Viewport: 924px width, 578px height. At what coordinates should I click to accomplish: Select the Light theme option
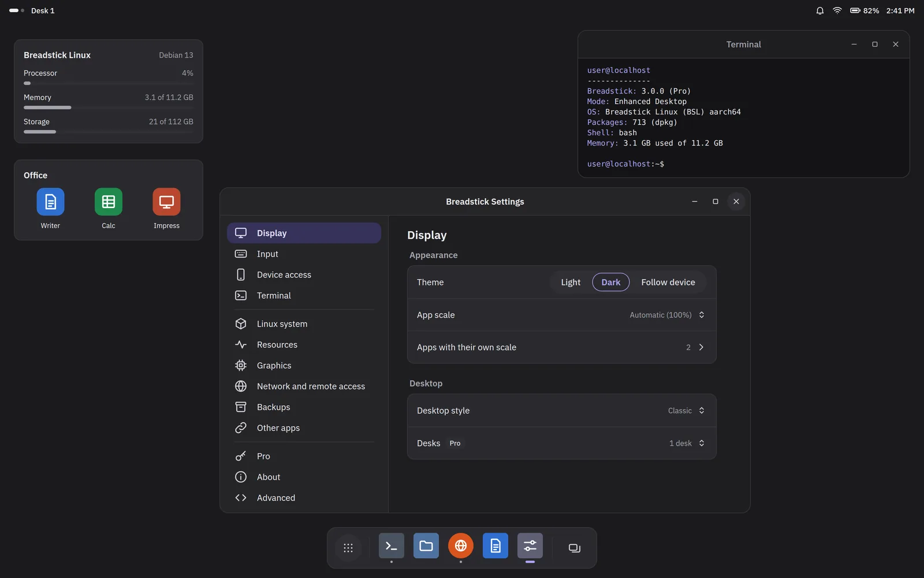coord(571,282)
